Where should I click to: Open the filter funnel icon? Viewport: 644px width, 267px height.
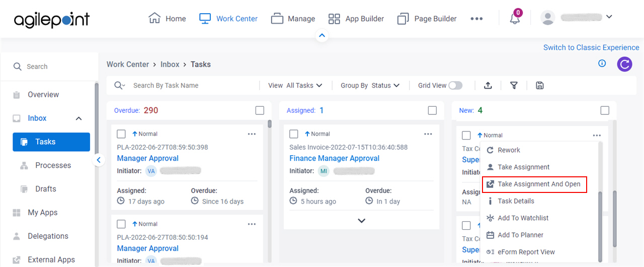514,86
